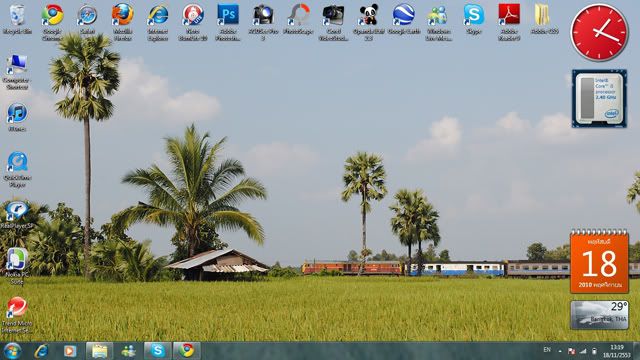Select the Skype desktop shortcut
Screen dimensions: 640x360
click(x=473, y=19)
